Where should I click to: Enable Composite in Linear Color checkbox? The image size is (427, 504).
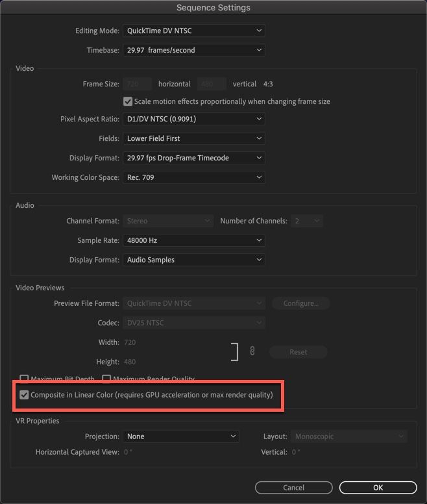click(25, 395)
